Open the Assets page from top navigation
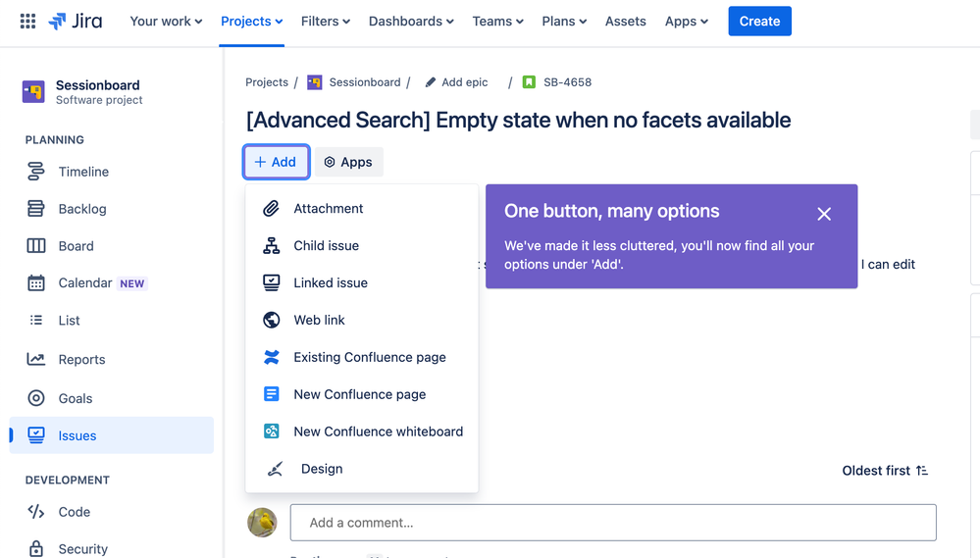 [x=625, y=22]
